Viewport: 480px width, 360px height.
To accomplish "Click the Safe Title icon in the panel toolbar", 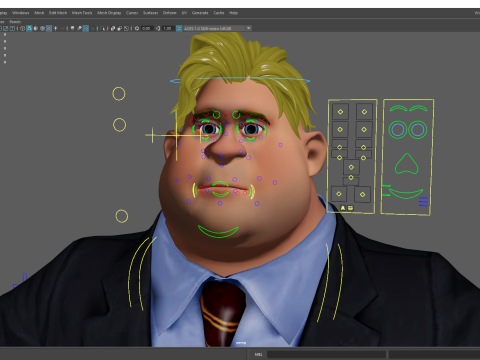I will click(12, 28).
